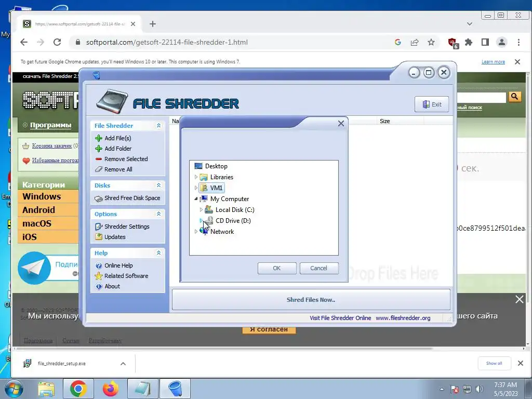Expand the VM1 tree node

click(x=196, y=188)
